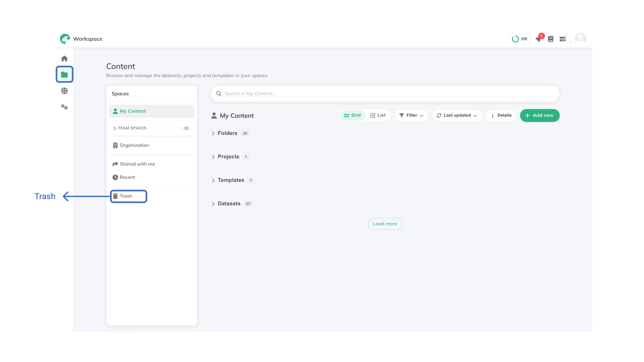
Task: Expand the Datasets section
Action: (x=213, y=204)
